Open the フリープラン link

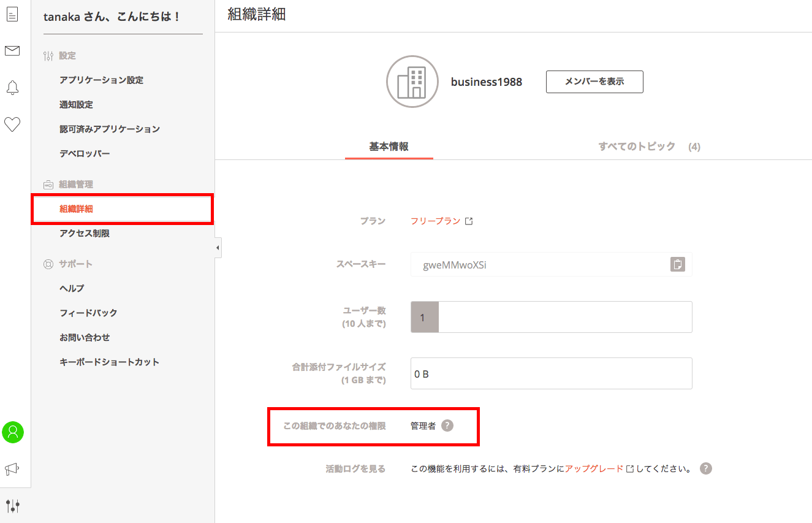click(436, 221)
